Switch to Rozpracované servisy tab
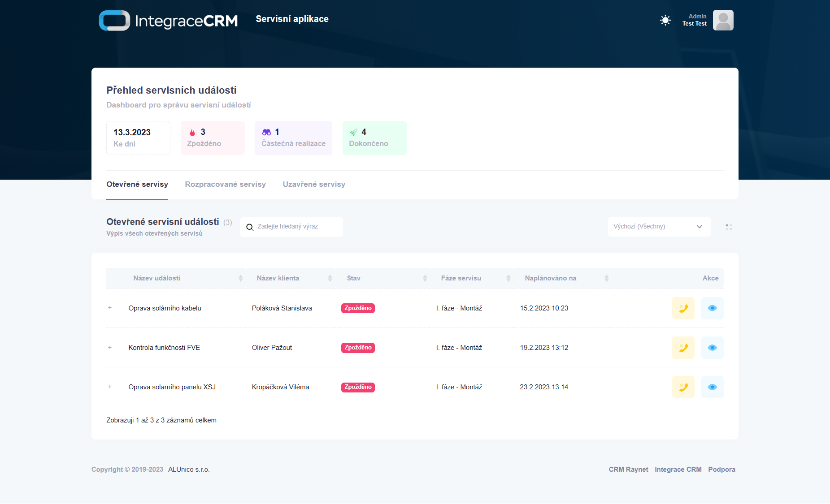This screenshot has width=830, height=504. click(x=225, y=185)
